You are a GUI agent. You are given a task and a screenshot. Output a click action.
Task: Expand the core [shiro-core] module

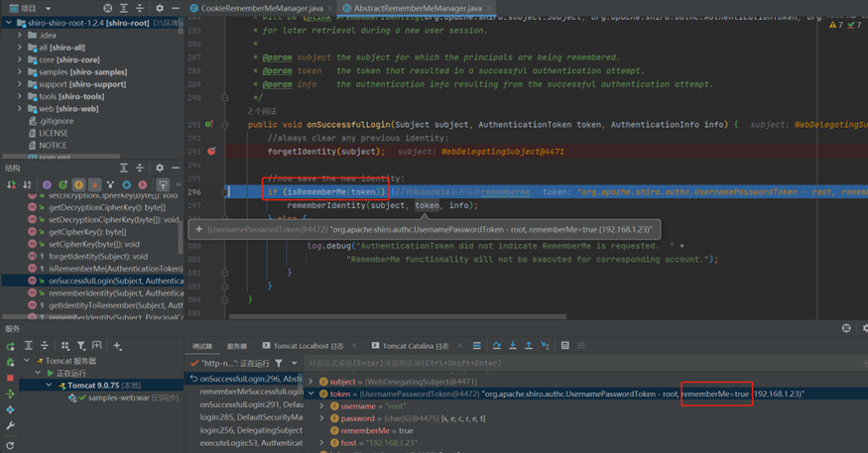pos(20,59)
